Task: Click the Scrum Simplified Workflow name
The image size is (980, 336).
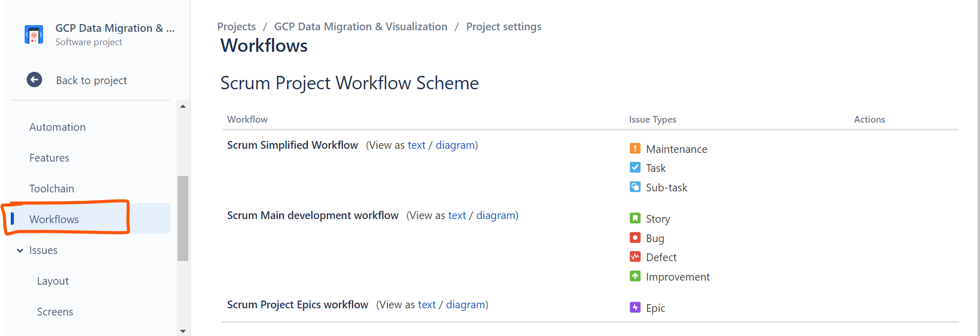Action: [292, 145]
